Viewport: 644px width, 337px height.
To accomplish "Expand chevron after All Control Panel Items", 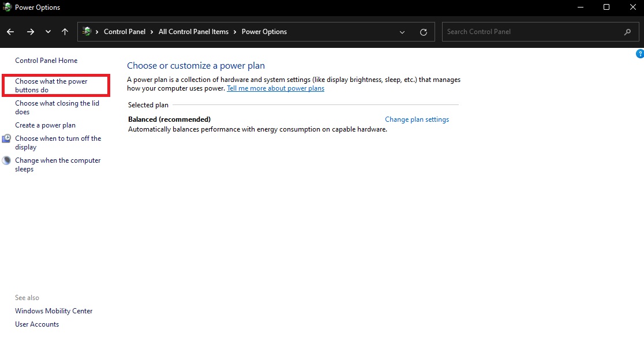I will click(x=235, y=32).
